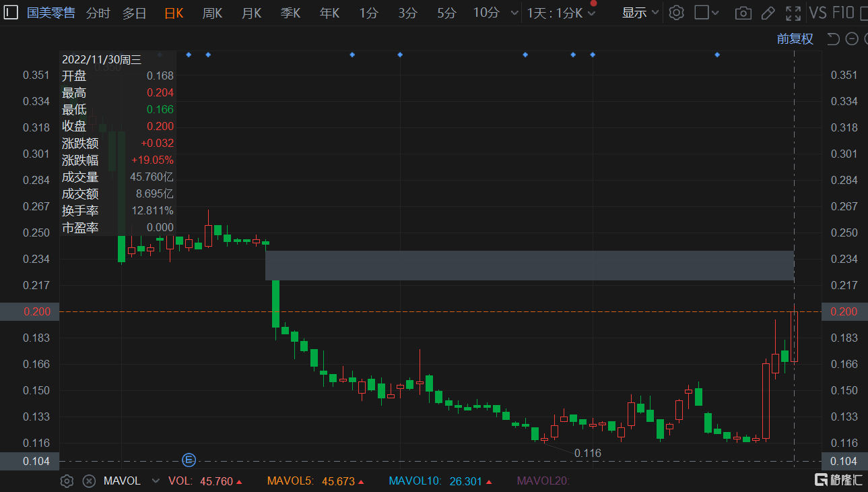Image resolution: width=868 pixels, height=492 pixels.
Task: Click the undo arrow next to 前复权
Action: 833,39
